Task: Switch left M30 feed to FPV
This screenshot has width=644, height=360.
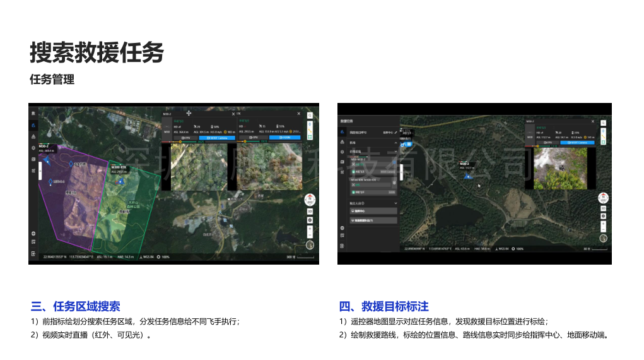Action: point(185,137)
